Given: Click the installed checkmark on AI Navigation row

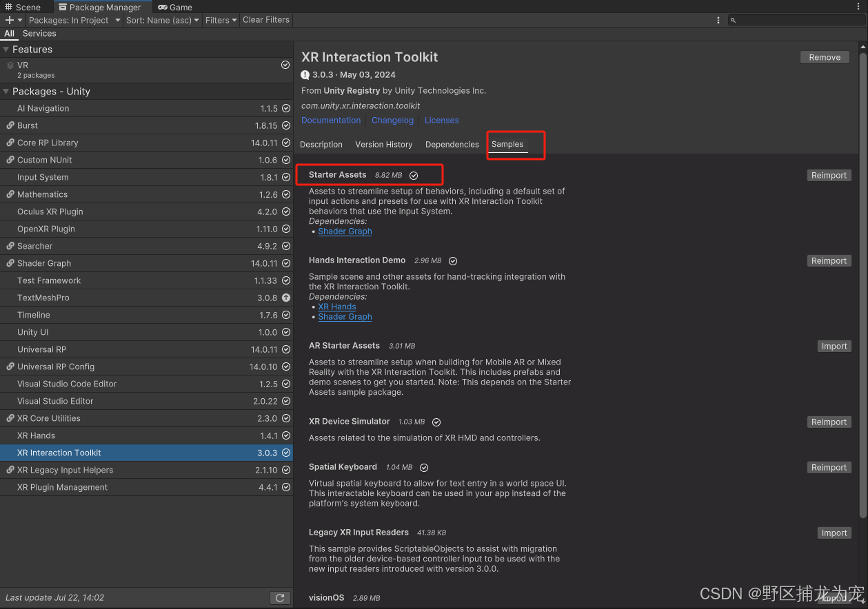Looking at the screenshot, I should 285,108.
